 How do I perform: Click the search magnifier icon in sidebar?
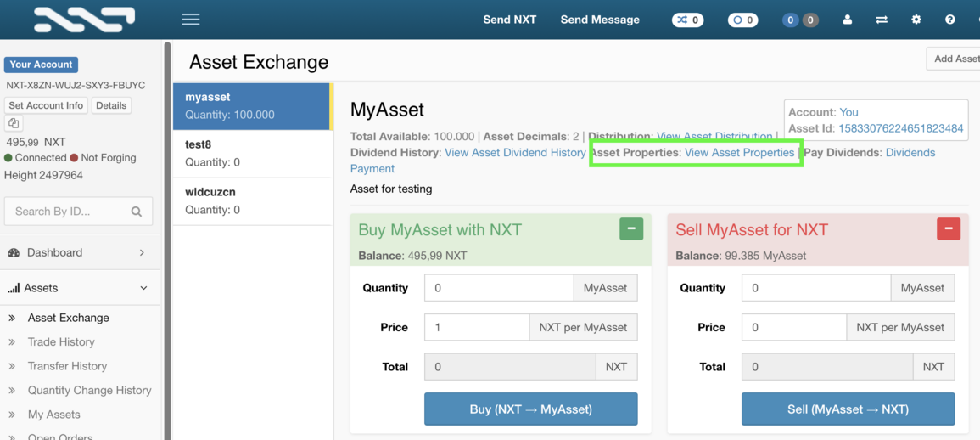click(x=137, y=212)
